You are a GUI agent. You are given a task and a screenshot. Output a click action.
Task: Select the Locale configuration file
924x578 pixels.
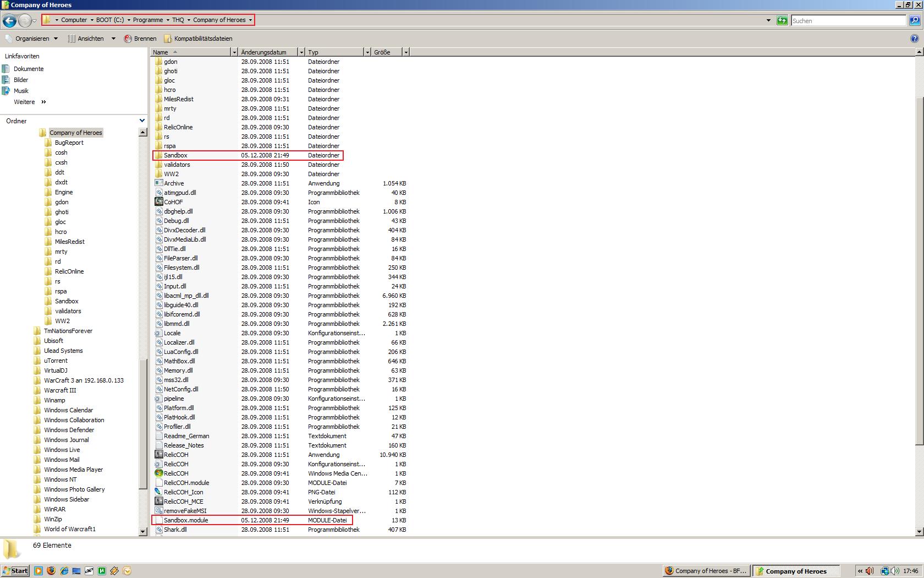click(280, 333)
